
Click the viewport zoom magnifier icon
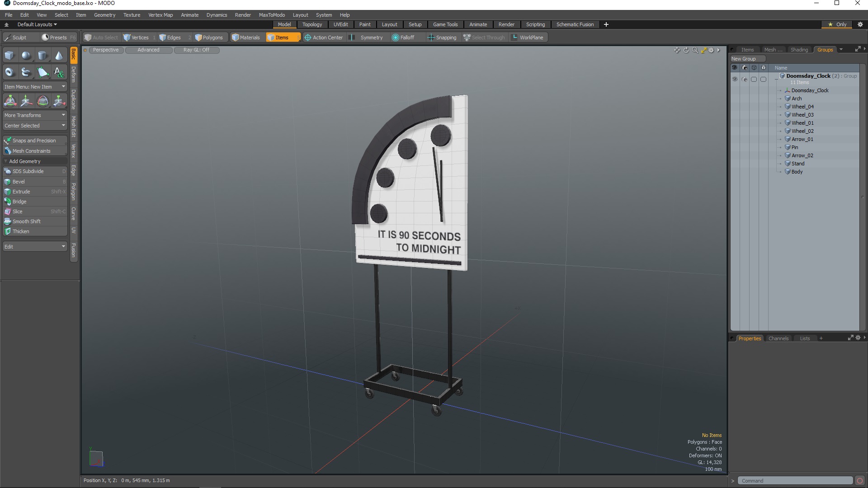click(695, 50)
